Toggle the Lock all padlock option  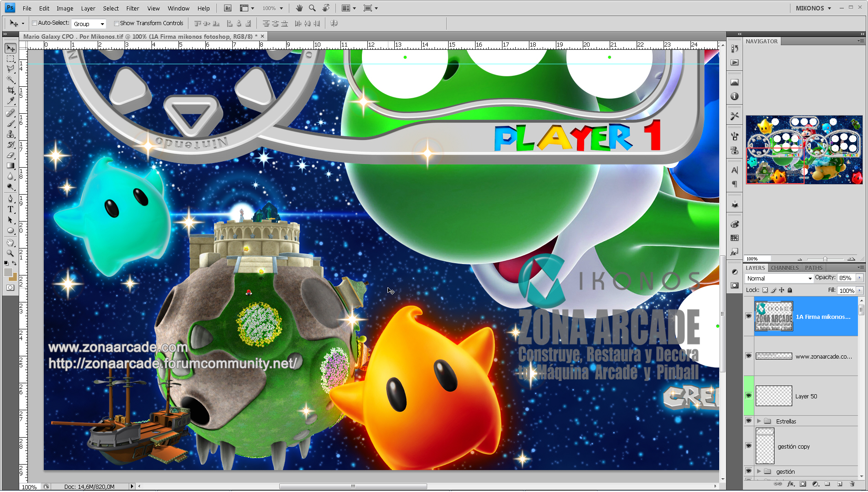tap(790, 290)
